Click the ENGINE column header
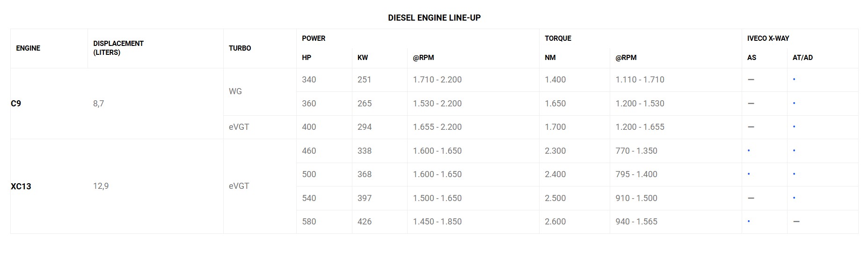 (28, 48)
